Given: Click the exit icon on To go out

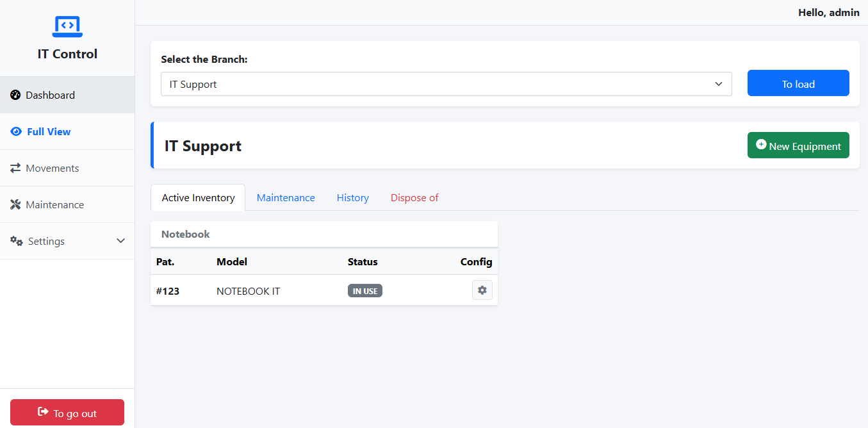Looking at the screenshot, I should (43, 412).
